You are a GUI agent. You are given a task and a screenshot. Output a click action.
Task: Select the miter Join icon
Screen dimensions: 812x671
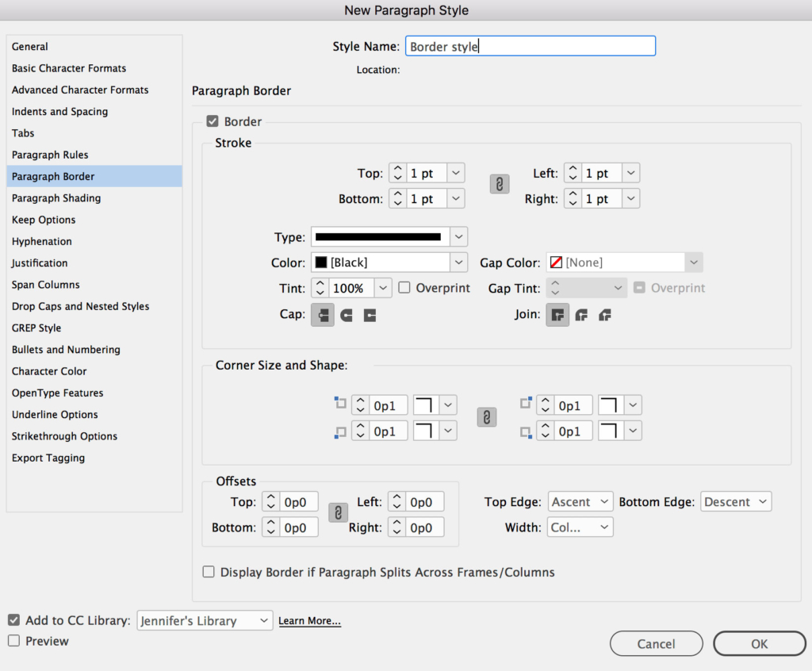click(x=557, y=315)
